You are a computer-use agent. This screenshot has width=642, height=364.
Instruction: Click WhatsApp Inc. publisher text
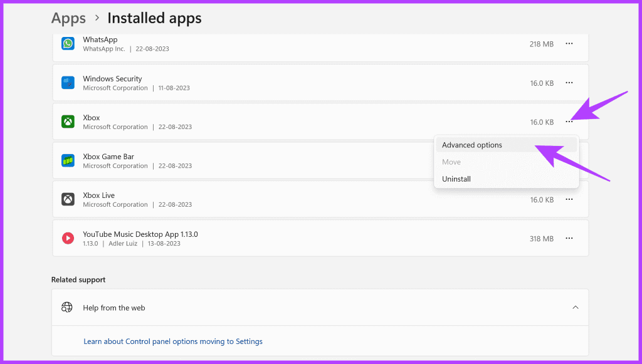pos(104,49)
